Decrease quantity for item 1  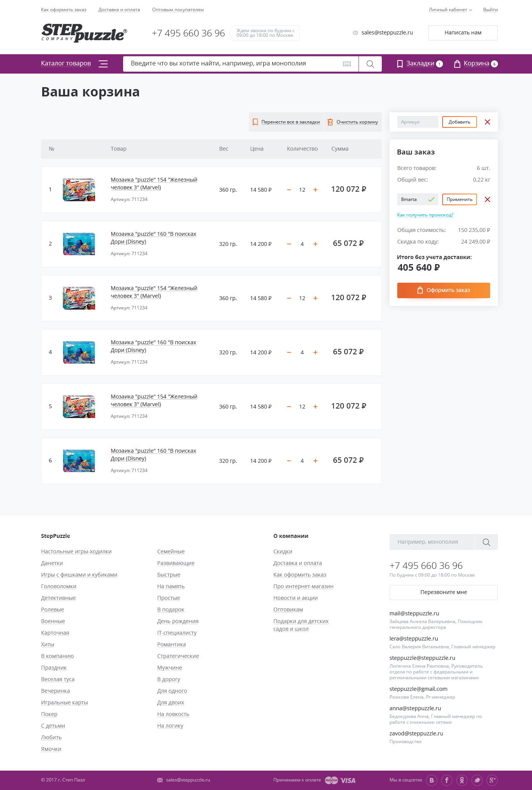[x=289, y=190]
